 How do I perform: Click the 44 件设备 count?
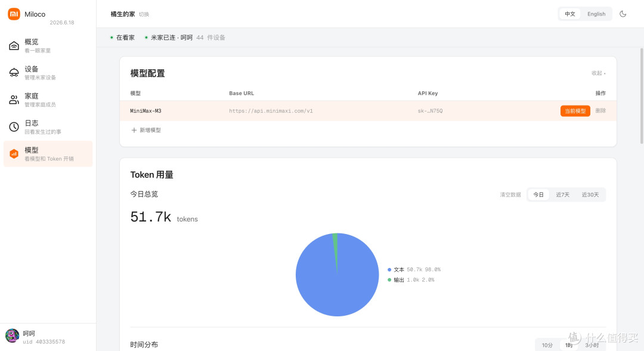pyautogui.click(x=210, y=38)
